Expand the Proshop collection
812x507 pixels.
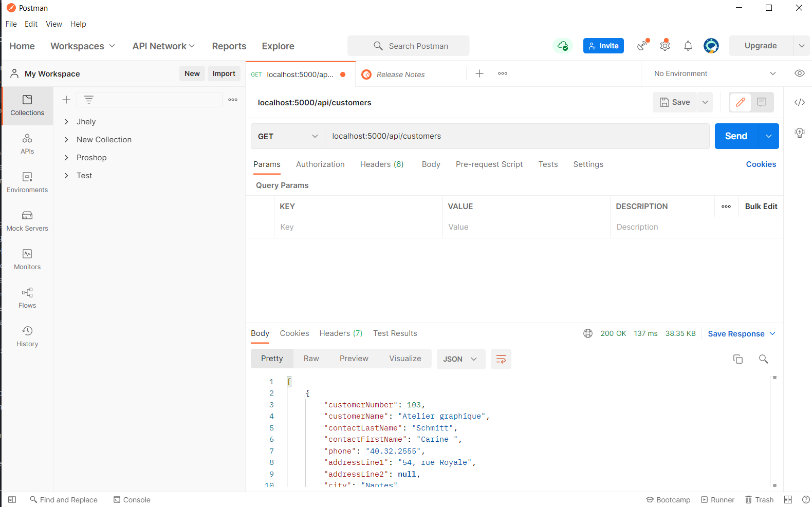(x=66, y=158)
